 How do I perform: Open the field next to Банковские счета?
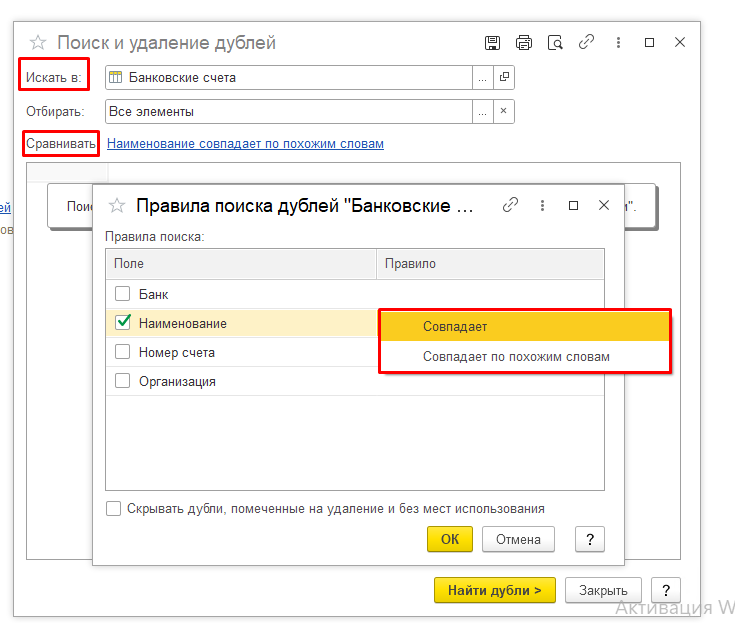[x=504, y=77]
